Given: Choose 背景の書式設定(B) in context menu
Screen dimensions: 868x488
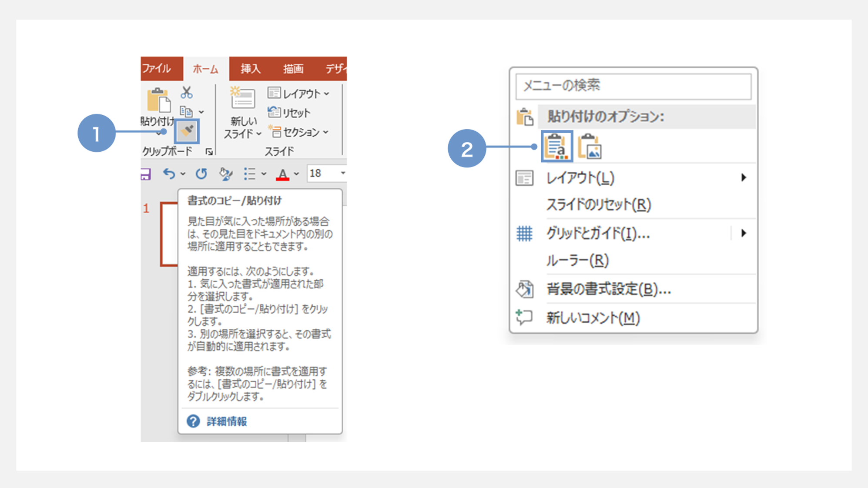Looking at the screenshot, I should pos(608,289).
